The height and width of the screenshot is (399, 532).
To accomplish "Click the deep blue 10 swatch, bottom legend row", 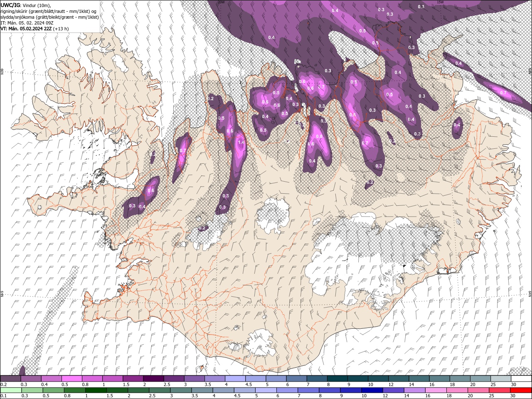I will tap(372, 390).
